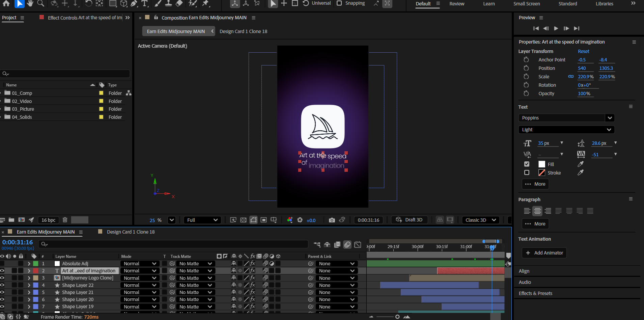644x320 pixels.
Task: Select the Hand tool in toolbar
Action: [x=30, y=3]
